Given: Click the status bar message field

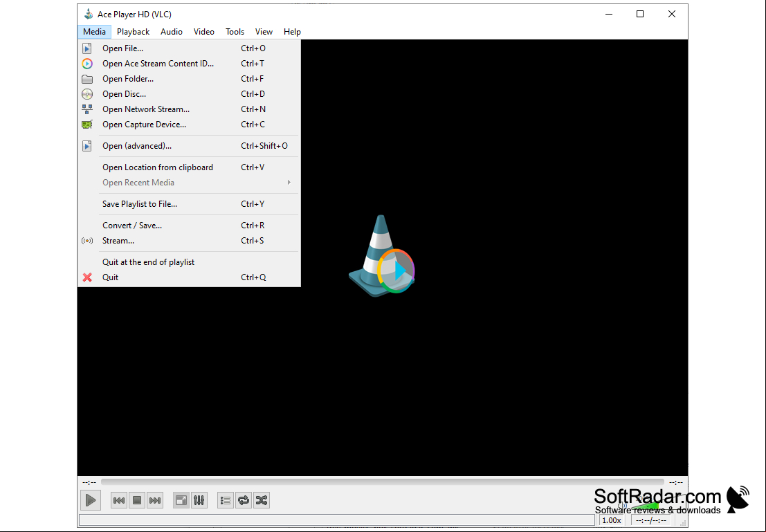Looking at the screenshot, I should click(x=337, y=520).
